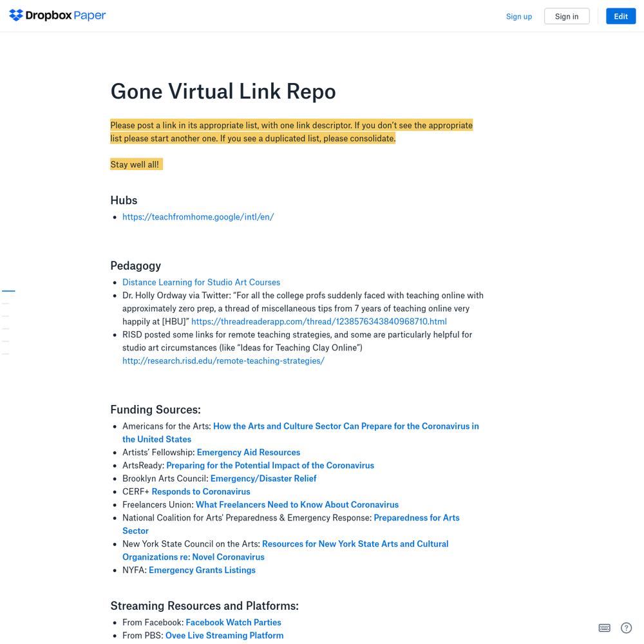The height and width of the screenshot is (644, 644).
Task: Open Emergency/Disaster Relief link
Action: (263, 479)
